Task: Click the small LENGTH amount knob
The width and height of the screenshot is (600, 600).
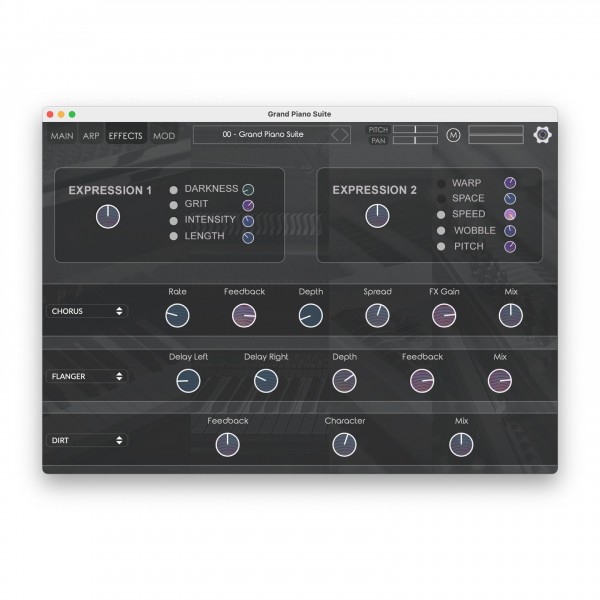Action: [248, 238]
